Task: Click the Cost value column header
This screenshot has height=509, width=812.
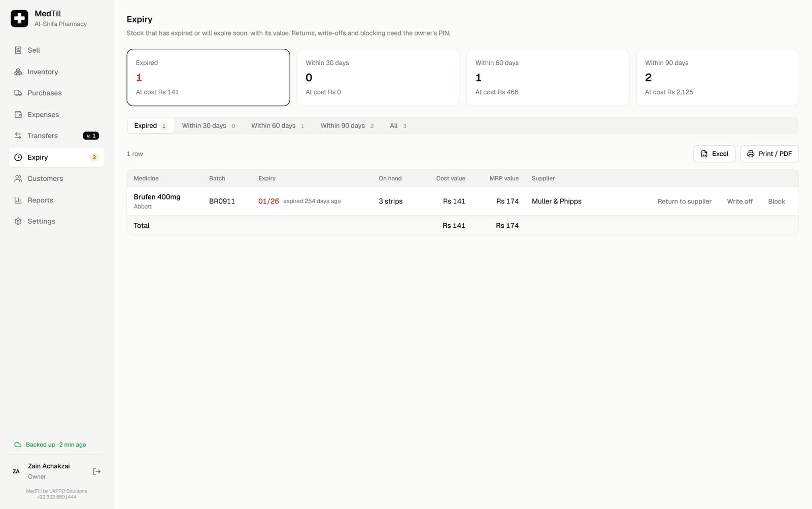Action: (x=451, y=179)
